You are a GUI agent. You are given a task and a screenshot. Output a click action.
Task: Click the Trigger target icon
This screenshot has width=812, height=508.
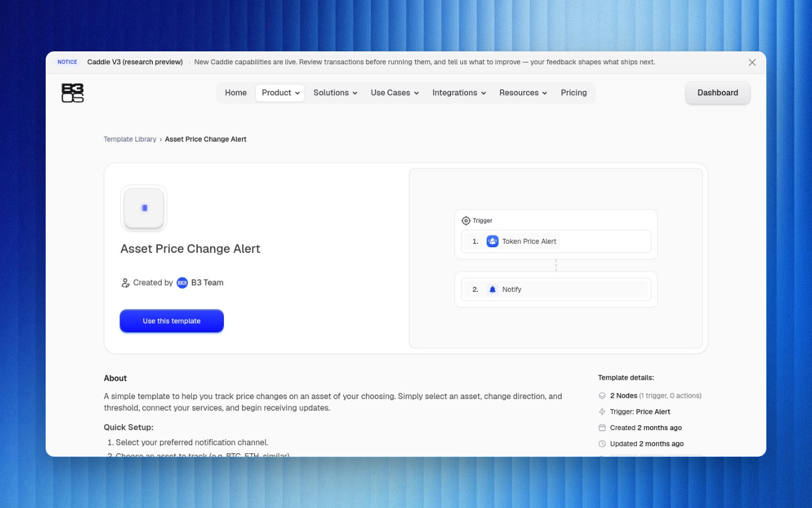coord(466,221)
